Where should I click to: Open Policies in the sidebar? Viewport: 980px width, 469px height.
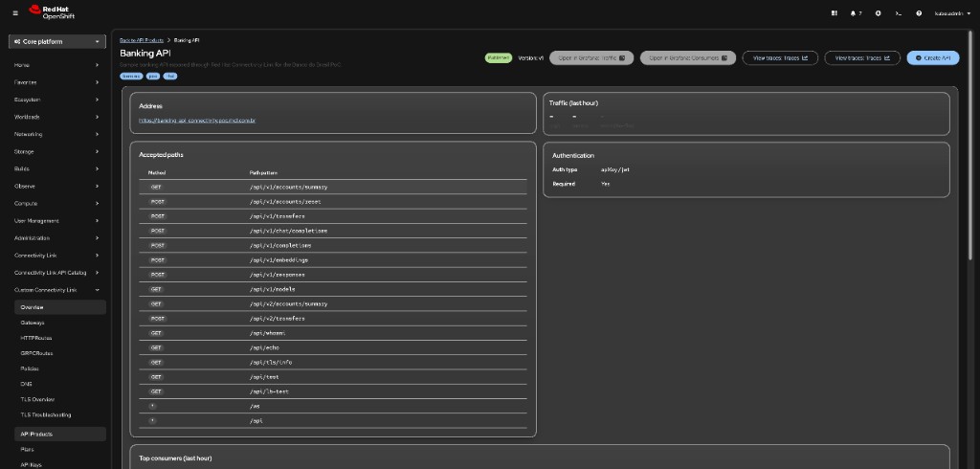[x=60, y=368]
